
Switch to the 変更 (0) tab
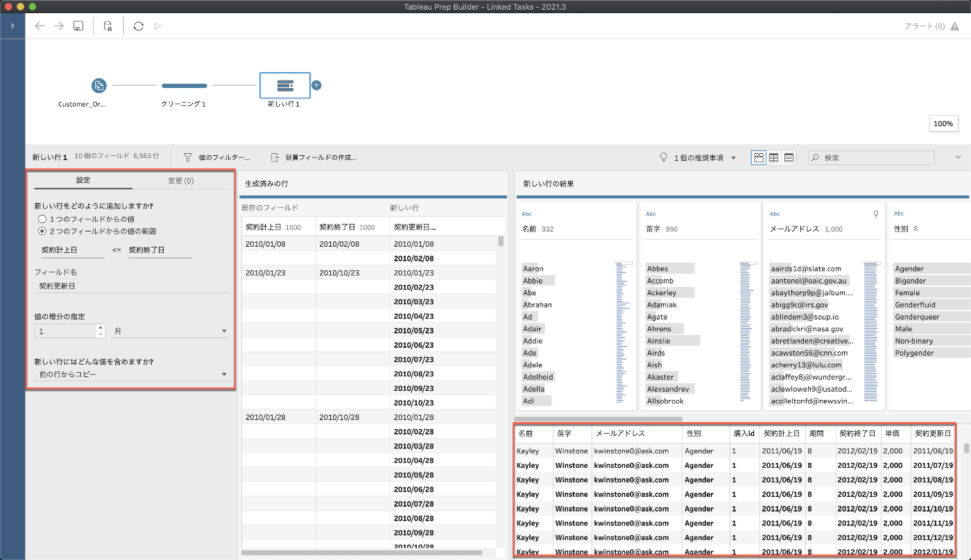click(181, 180)
